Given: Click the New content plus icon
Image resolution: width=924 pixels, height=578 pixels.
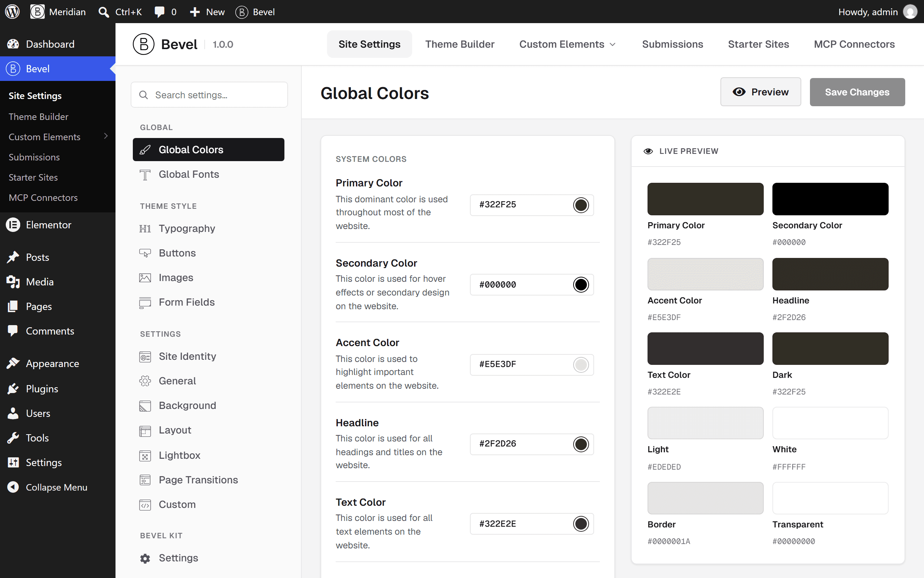Looking at the screenshot, I should click(x=195, y=12).
